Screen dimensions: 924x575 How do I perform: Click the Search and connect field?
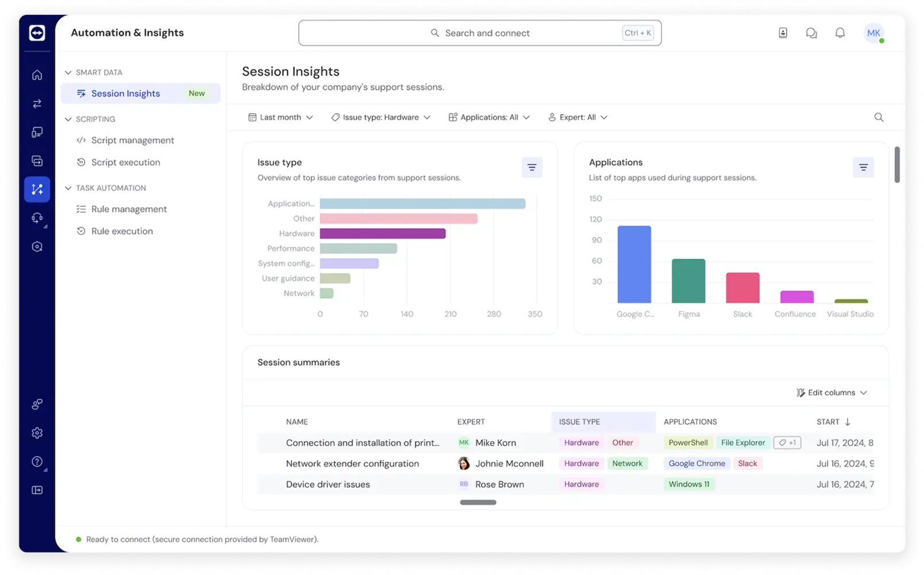pos(480,33)
